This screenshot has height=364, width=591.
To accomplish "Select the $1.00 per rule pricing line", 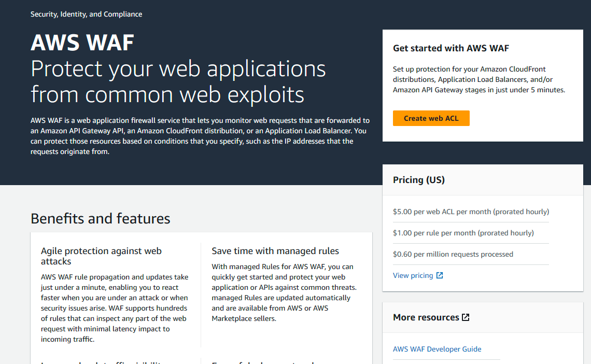I will (463, 233).
